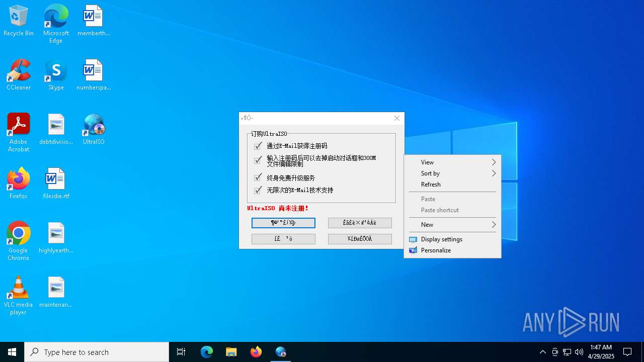The width and height of the screenshot is (644, 362).
Task: Select the UltraISO desktop shortcut
Action: coord(94,130)
